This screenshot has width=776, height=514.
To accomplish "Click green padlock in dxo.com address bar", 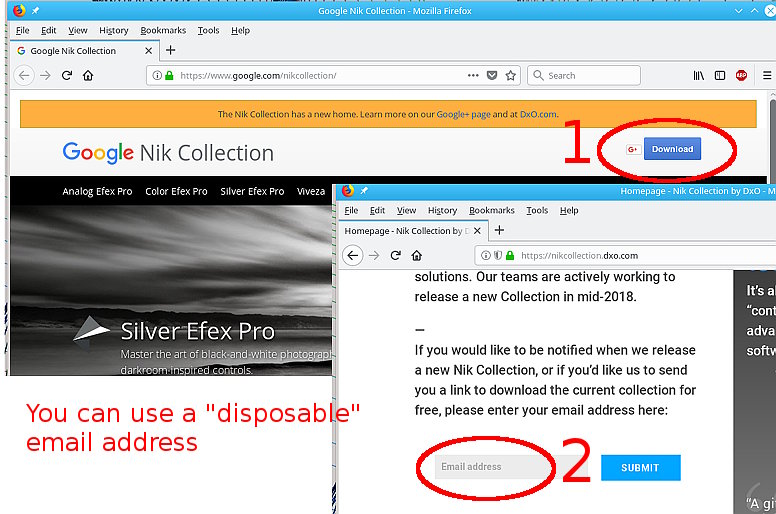I will pos(510,256).
